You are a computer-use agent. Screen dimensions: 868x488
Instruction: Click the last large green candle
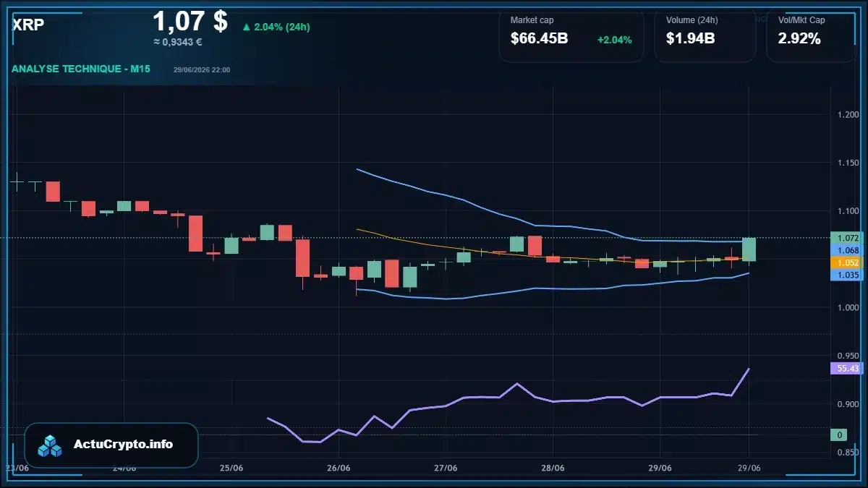pyautogui.click(x=749, y=249)
